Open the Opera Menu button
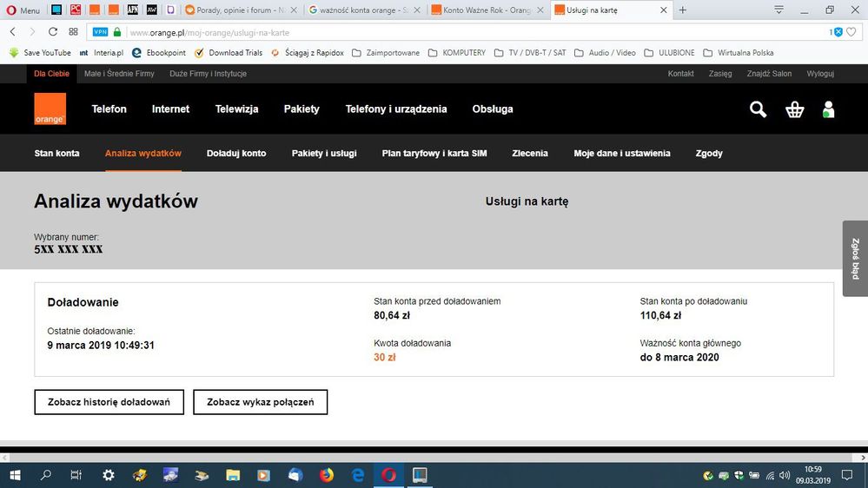The height and width of the screenshot is (488, 868). click(23, 10)
